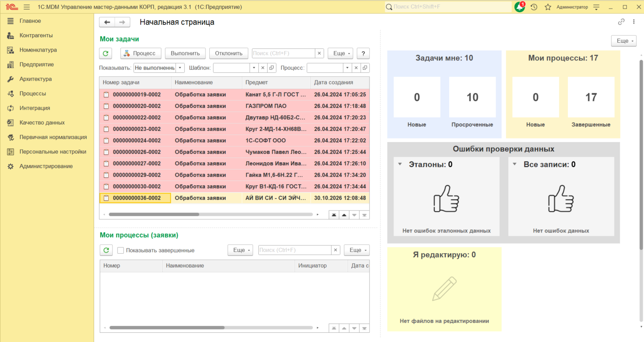
Task: Jump to first row in tasks list
Action: [334, 215]
